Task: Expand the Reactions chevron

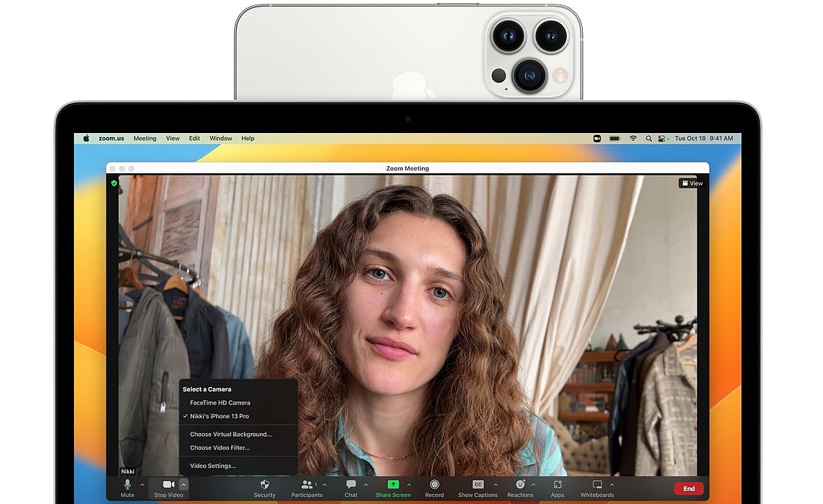Action: [x=534, y=483]
